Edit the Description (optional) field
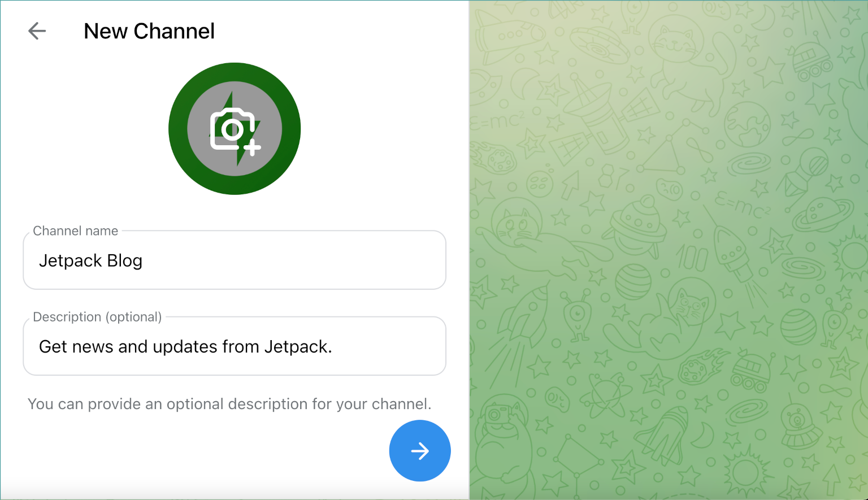This screenshot has width=868, height=500. 235,346
